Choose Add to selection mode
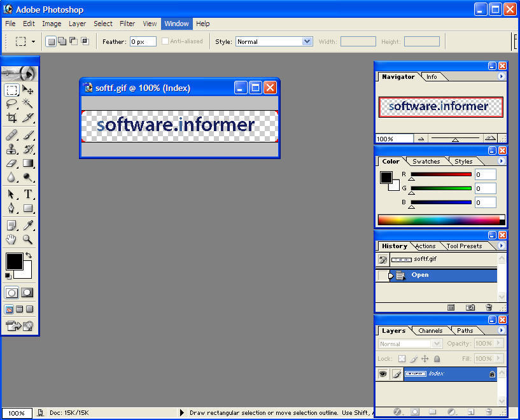520x420 pixels. click(62, 41)
